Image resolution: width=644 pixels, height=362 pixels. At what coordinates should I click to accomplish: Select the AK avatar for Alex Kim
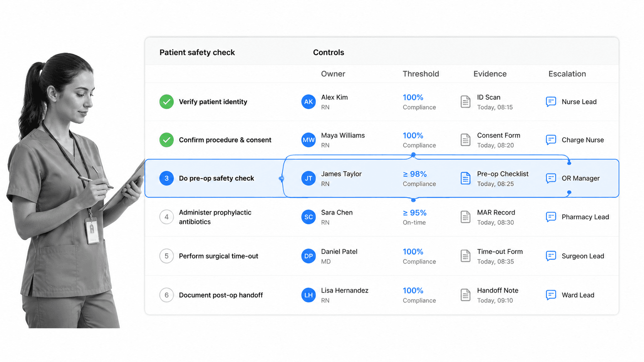coord(309,102)
